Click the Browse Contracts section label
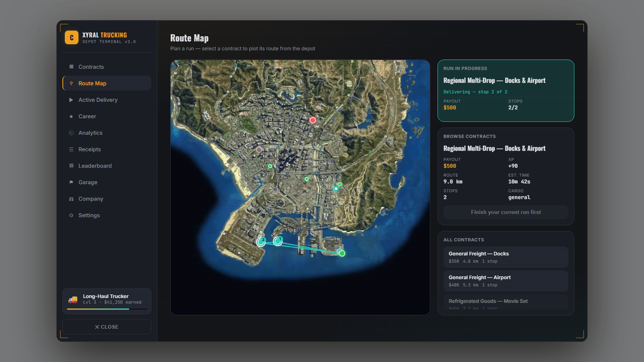 tap(469, 136)
